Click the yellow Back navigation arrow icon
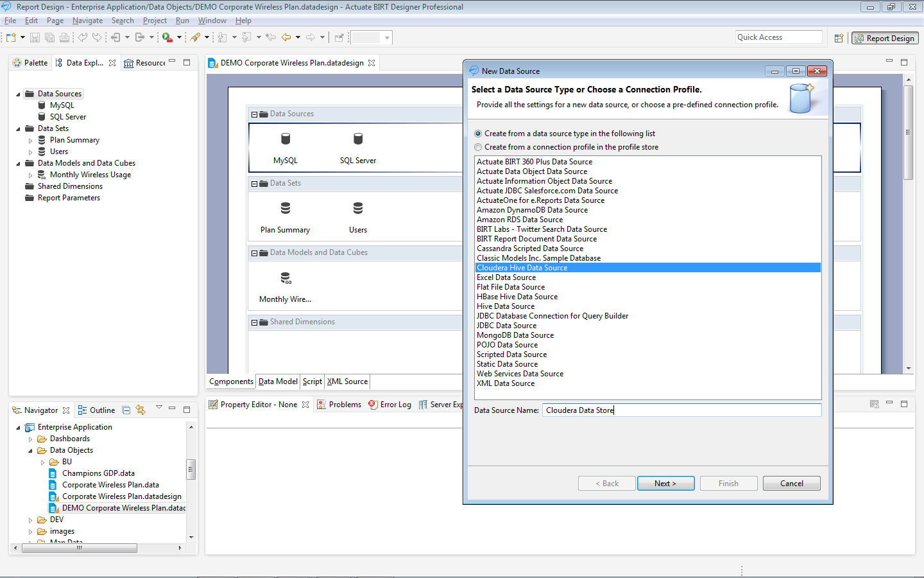Viewport: 924px width, 578px height. pyautogui.click(x=286, y=37)
